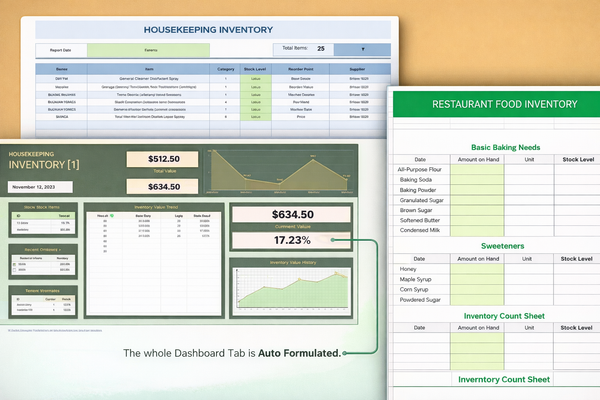Select the Category column header
This screenshot has width=600, height=400.
point(227,69)
